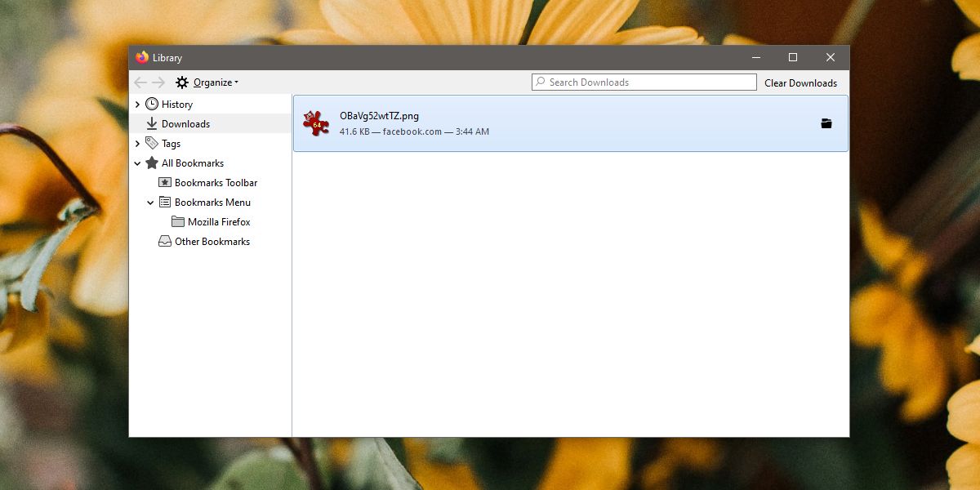Viewport: 980px width, 490px height.
Task: Click the Firefox logo in title bar
Action: 142,57
